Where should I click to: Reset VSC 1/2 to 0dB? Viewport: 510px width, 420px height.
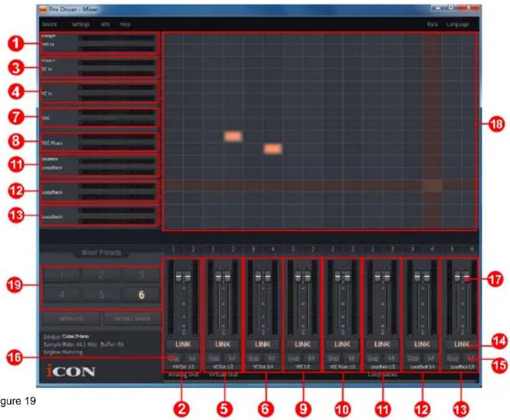click(294, 358)
